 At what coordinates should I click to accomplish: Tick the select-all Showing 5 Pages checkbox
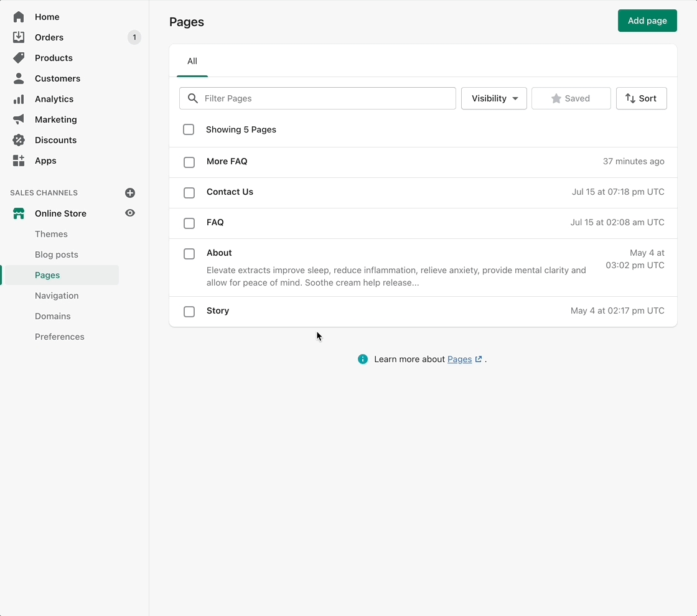click(189, 129)
